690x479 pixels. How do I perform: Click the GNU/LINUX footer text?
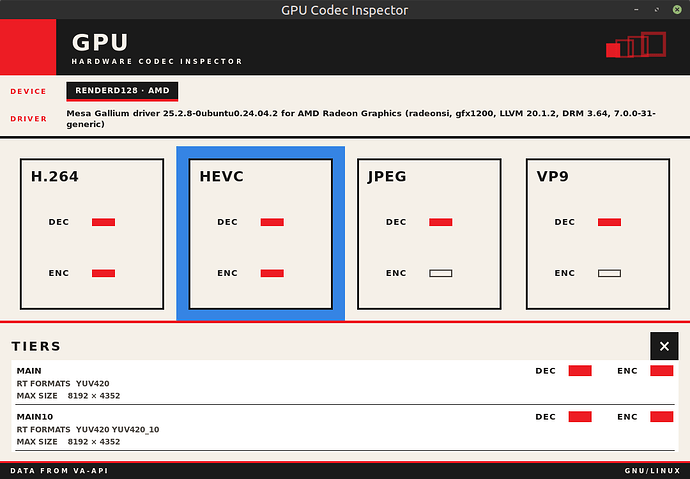[x=653, y=471]
